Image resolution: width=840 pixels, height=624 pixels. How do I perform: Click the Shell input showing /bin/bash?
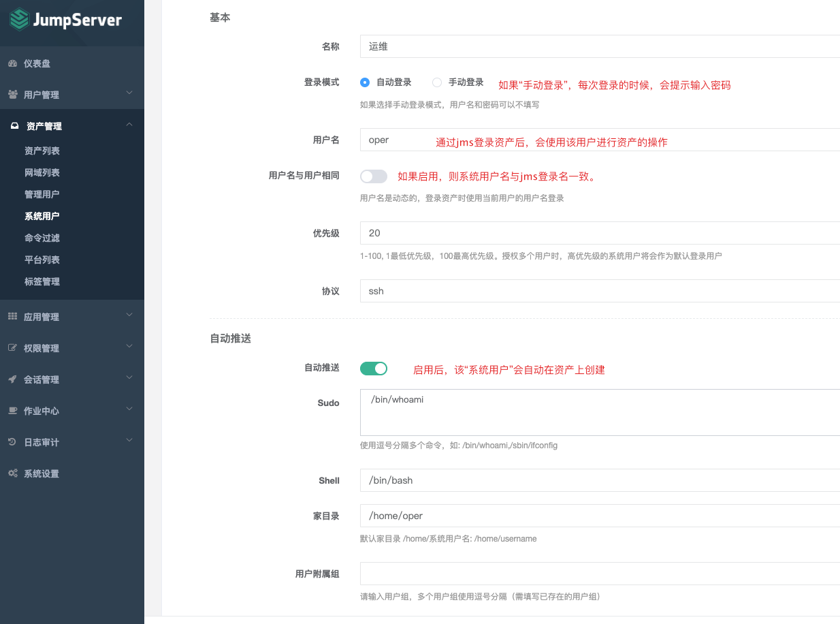pos(600,480)
